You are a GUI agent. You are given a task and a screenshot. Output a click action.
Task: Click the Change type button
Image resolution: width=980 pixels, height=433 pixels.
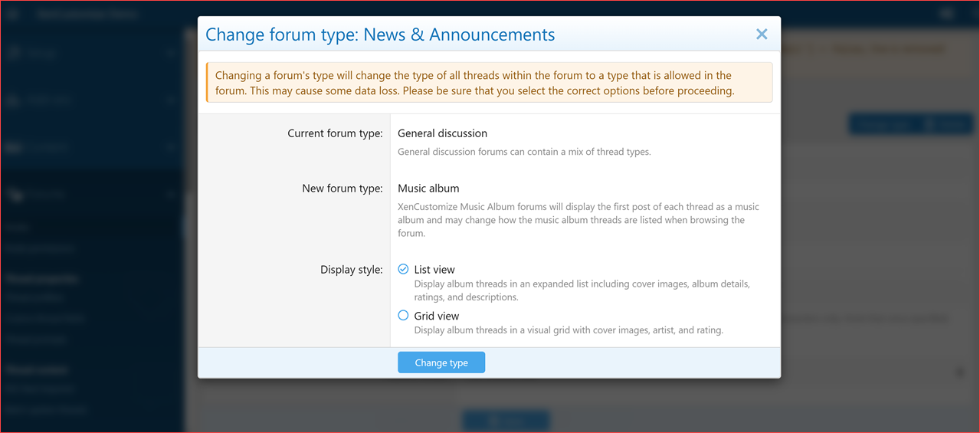click(x=441, y=362)
